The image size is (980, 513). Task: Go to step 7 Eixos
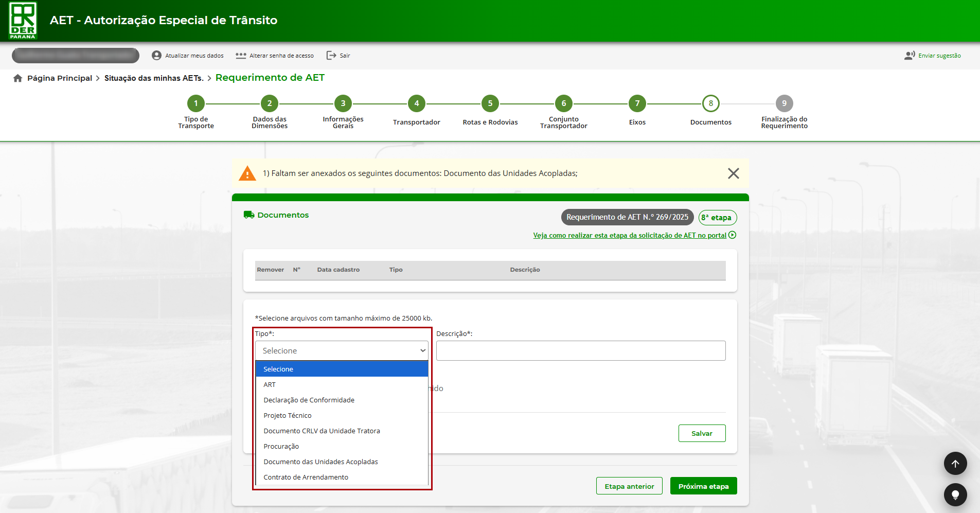[637, 103]
